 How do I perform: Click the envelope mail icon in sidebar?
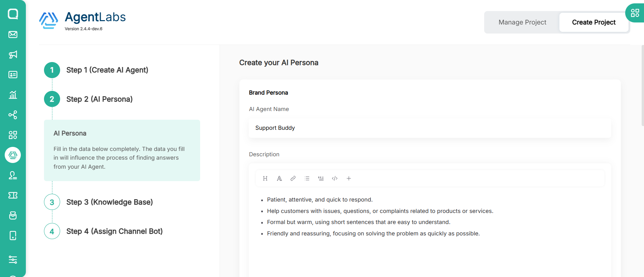(13, 35)
